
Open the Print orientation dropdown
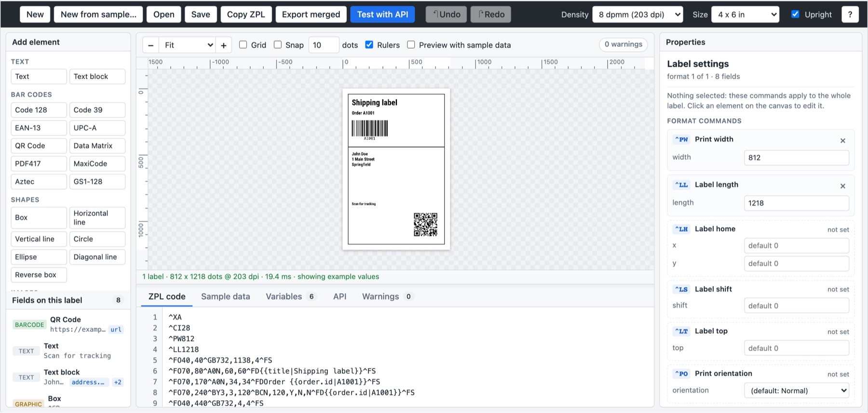coord(797,391)
